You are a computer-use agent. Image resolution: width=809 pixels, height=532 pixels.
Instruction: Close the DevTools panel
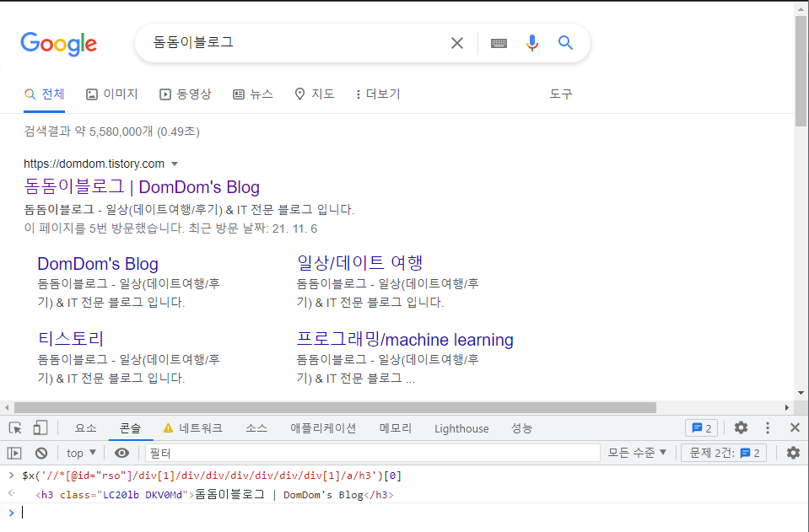795,427
